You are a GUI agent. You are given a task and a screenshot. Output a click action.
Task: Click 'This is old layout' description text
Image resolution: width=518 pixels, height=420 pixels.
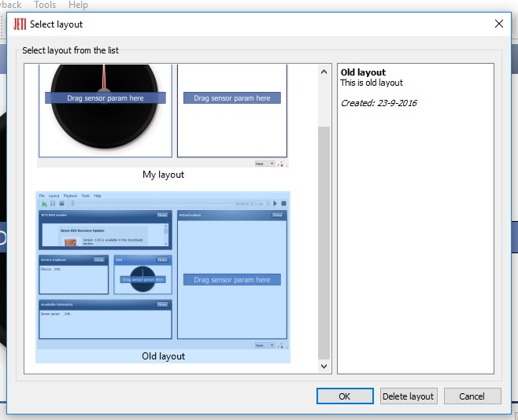point(372,83)
